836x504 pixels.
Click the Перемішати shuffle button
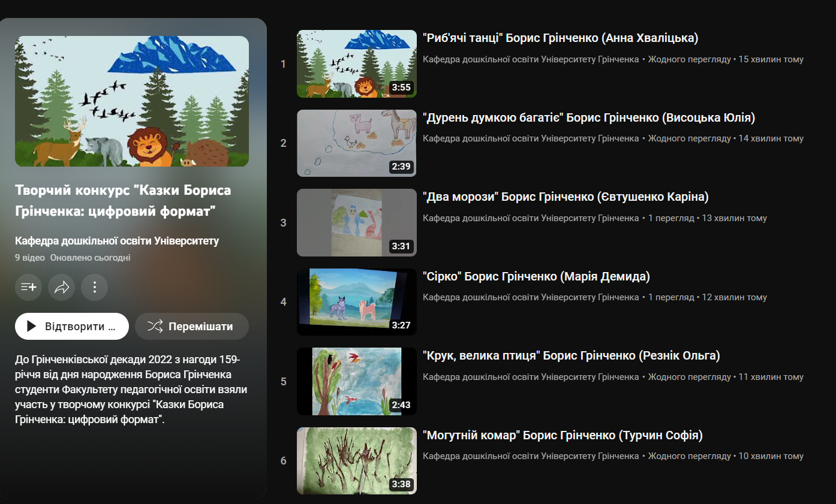point(191,327)
